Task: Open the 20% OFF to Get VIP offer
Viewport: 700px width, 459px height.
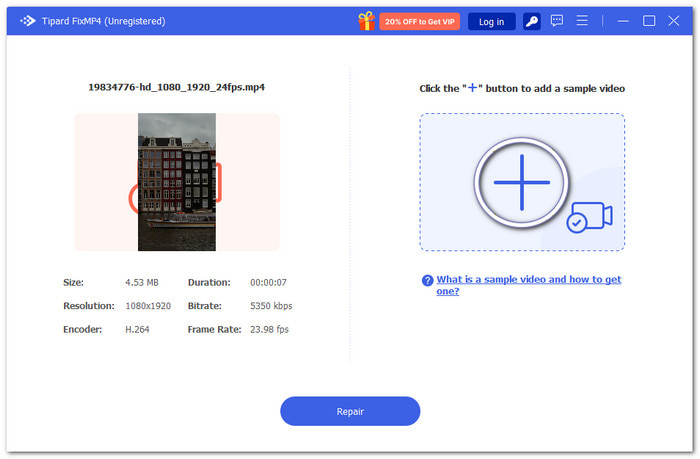Action: pos(419,21)
